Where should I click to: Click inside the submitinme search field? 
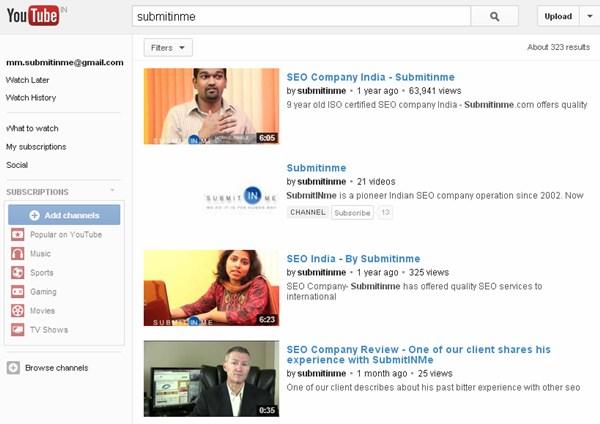301,16
